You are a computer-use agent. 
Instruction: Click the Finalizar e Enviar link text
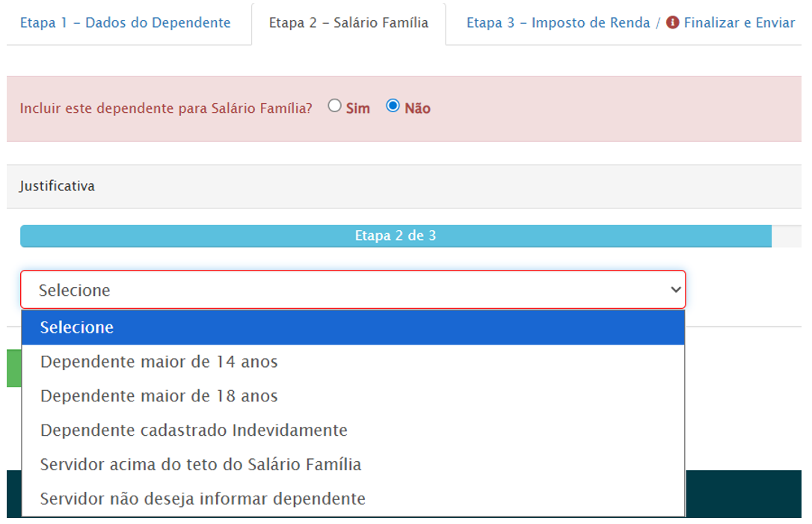739,22
